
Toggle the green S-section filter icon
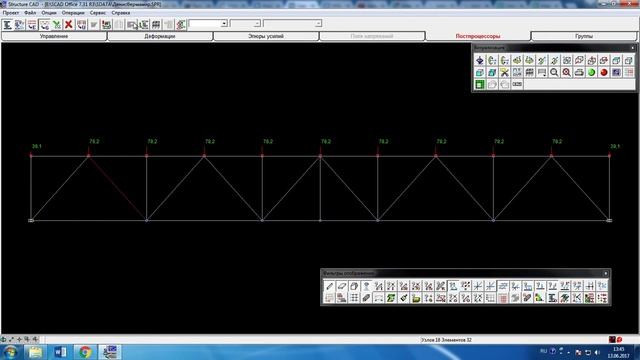click(x=391, y=298)
